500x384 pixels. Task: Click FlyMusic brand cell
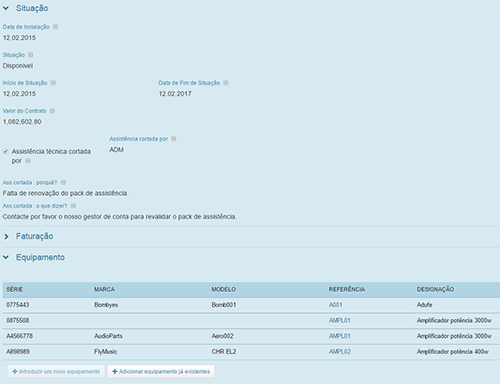[x=106, y=352]
